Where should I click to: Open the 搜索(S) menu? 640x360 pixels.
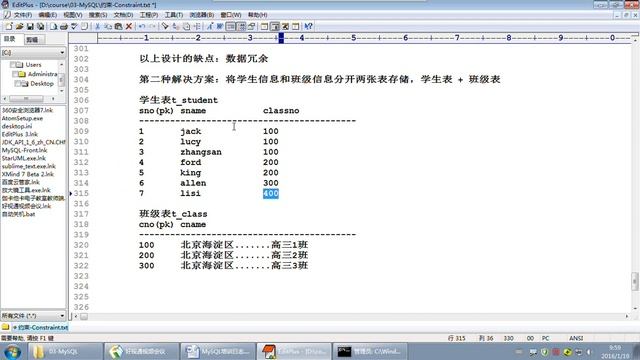click(98, 15)
